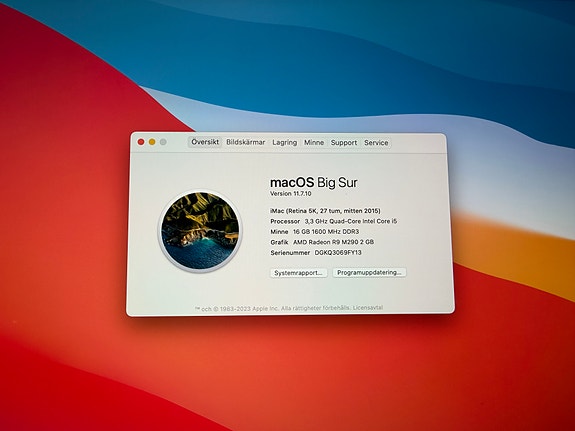Open Programuppdatering... for software updates

pyautogui.click(x=369, y=273)
